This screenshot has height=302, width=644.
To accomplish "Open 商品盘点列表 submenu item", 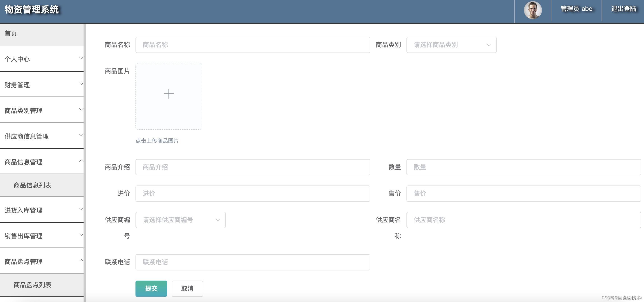I will point(33,285).
